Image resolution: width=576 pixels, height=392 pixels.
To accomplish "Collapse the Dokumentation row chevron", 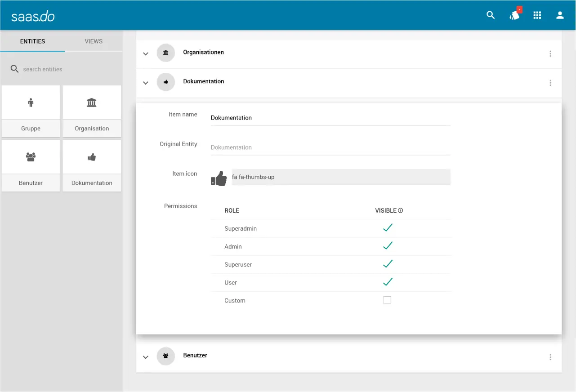I will [145, 83].
